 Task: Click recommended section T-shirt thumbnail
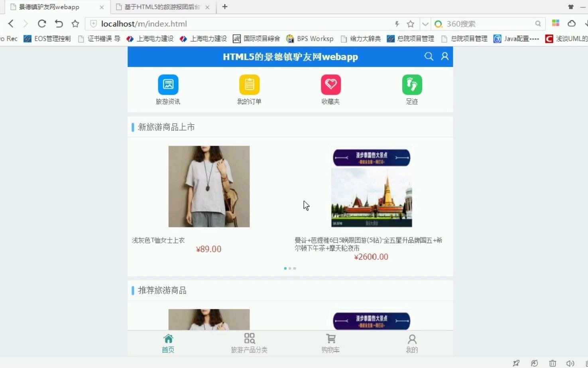209,319
